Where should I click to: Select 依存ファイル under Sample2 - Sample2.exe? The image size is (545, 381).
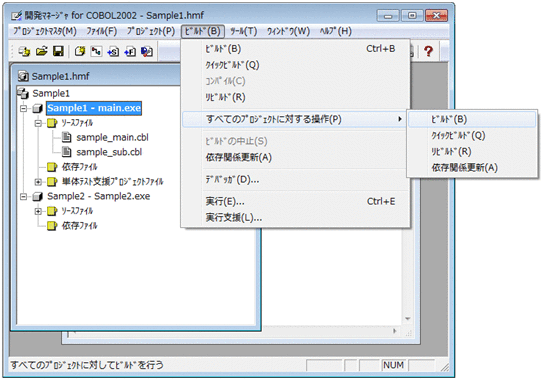80,226
